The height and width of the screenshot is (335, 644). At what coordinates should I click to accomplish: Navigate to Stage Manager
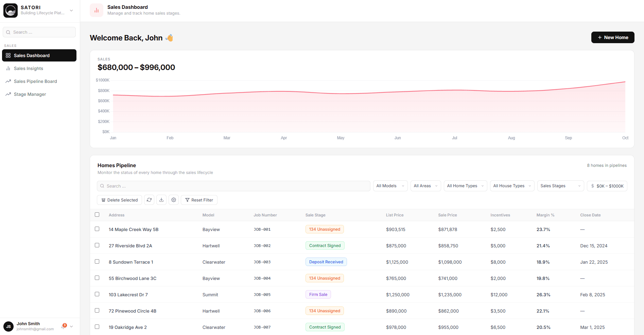click(x=39, y=94)
